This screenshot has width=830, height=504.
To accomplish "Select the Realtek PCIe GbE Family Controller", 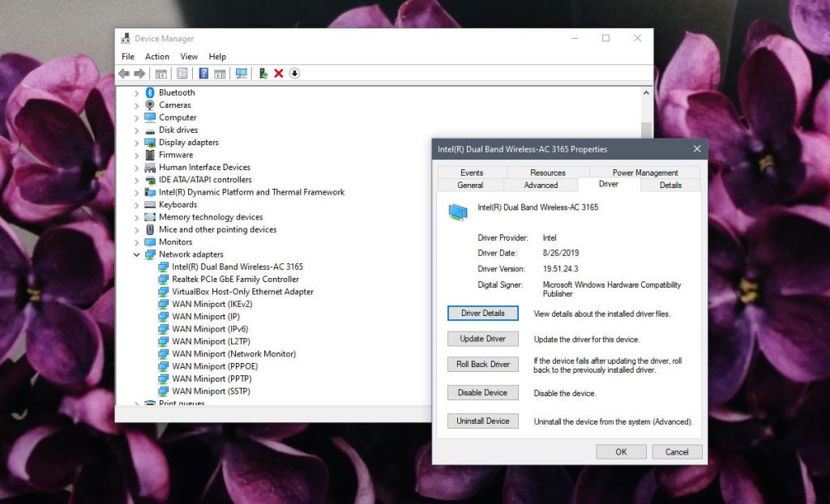I will pos(235,279).
